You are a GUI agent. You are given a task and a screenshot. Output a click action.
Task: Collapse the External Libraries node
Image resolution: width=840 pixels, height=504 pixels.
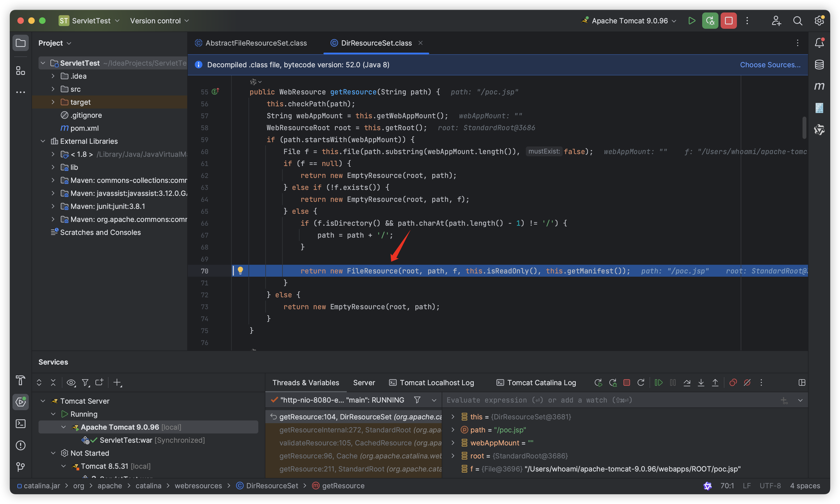43,141
